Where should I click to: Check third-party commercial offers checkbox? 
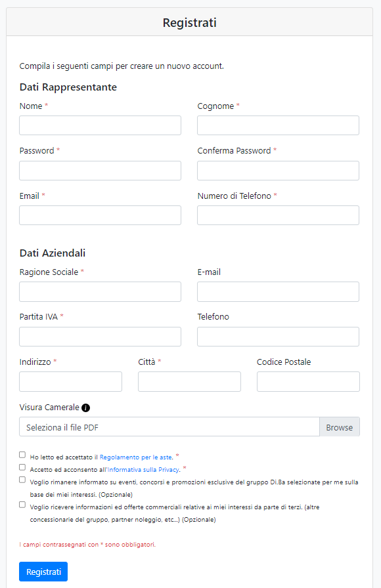22,505
